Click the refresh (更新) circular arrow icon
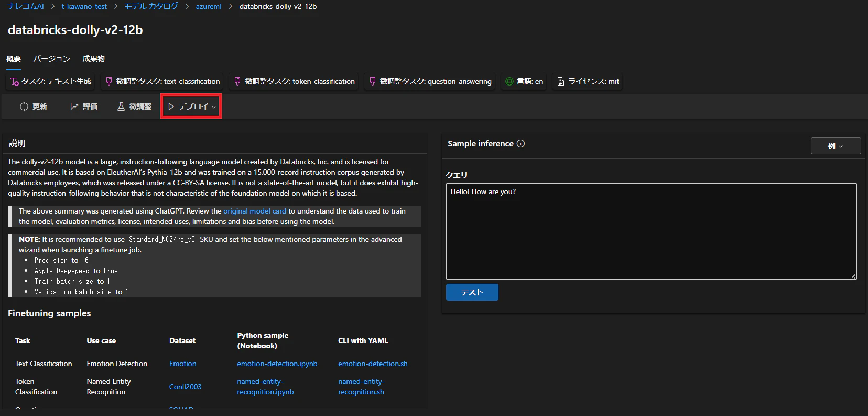This screenshot has height=416, width=868. 24,106
